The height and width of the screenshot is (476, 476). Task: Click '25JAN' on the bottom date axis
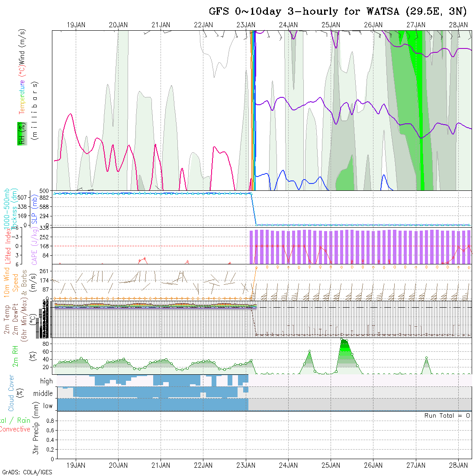(x=331, y=465)
